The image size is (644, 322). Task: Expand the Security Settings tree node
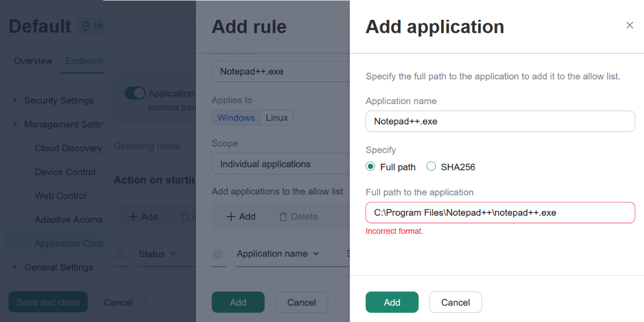(15, 100)
